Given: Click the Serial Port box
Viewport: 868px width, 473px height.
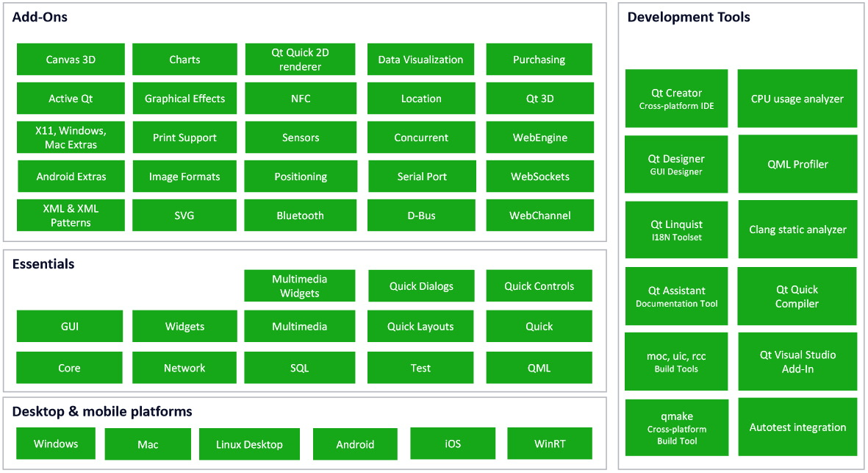Looking at the screenshot, I should [x=422, y=176].
